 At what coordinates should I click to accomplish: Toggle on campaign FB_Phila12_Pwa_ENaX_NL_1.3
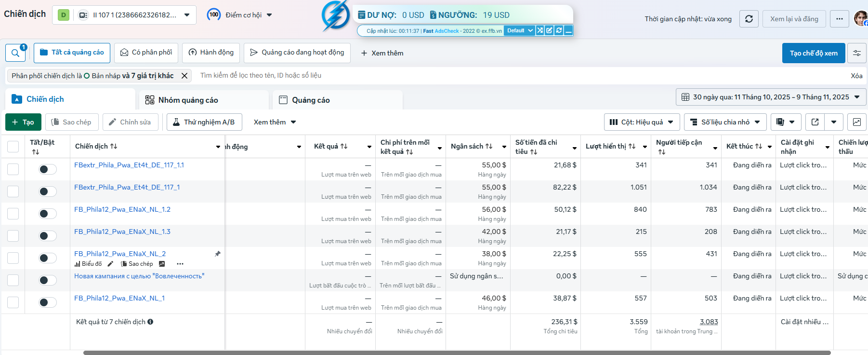(x=48, y=236)
